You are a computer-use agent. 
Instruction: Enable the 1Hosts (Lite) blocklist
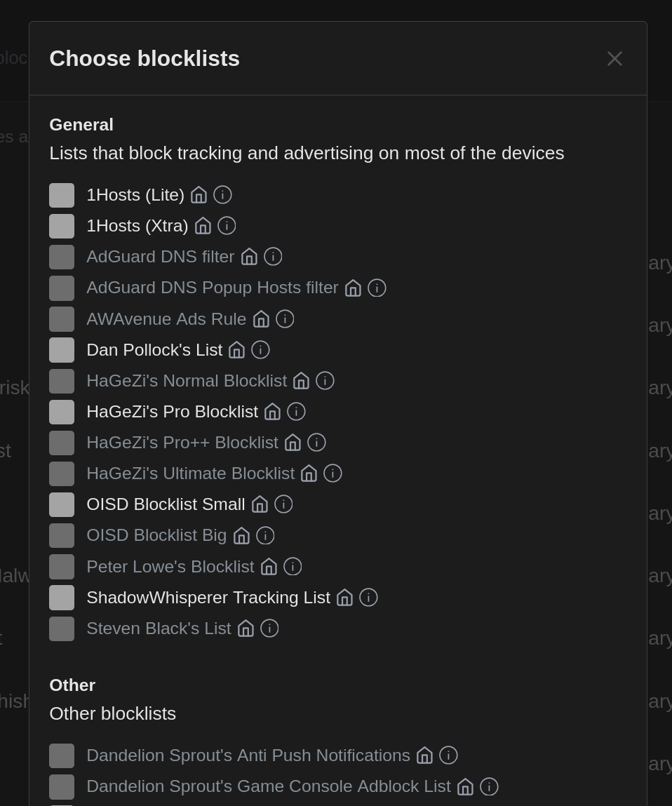point(62,195)
